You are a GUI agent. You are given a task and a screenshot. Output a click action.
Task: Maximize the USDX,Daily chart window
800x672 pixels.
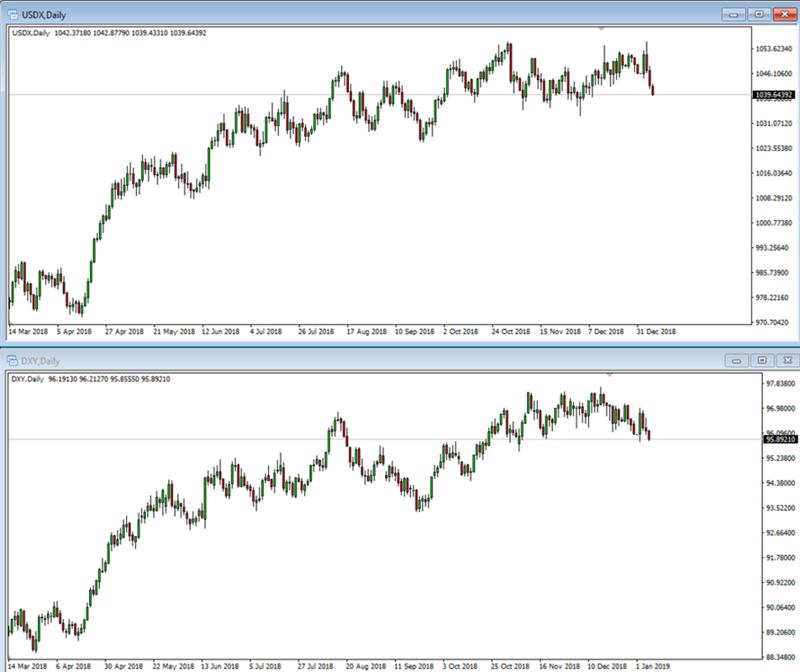click(759, 14)
